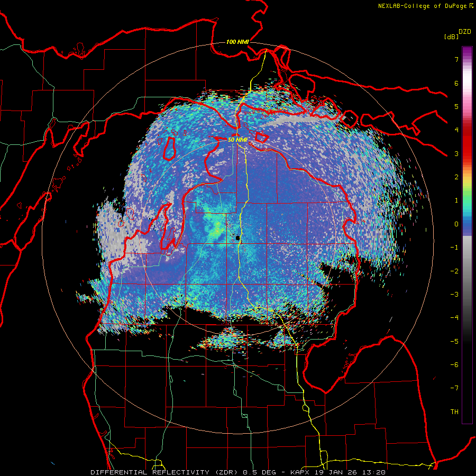Click the 5 value on color scale
Viewport: 476px width, 476px height.
click(456, 106)
